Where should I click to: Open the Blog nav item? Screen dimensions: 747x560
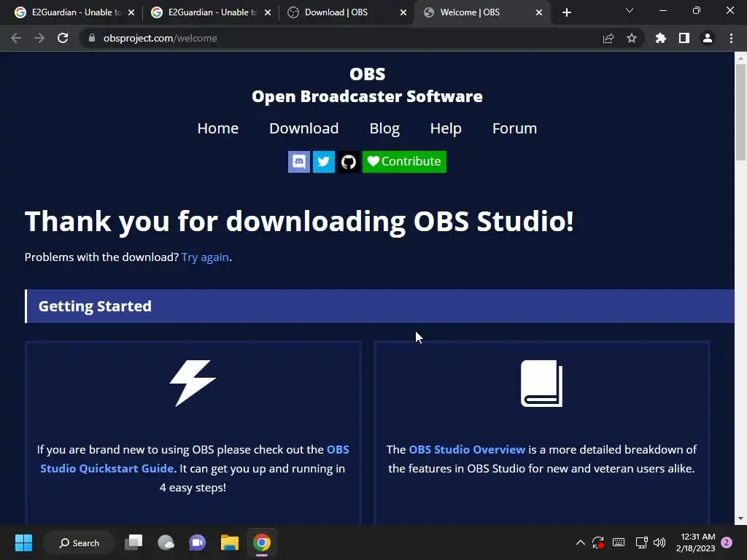[384, 128]
